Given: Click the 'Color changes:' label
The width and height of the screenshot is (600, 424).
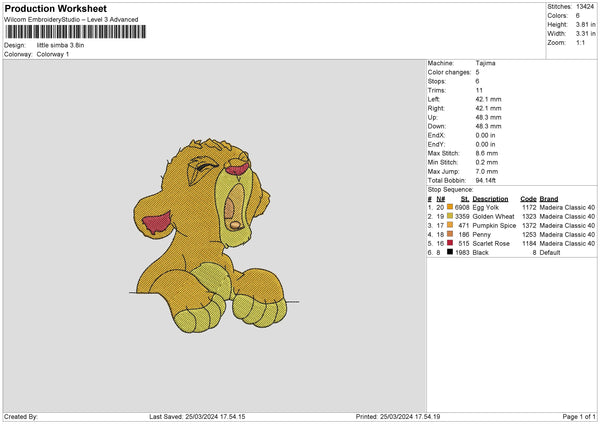Looking at the screenshot, I should pos(449,72).
